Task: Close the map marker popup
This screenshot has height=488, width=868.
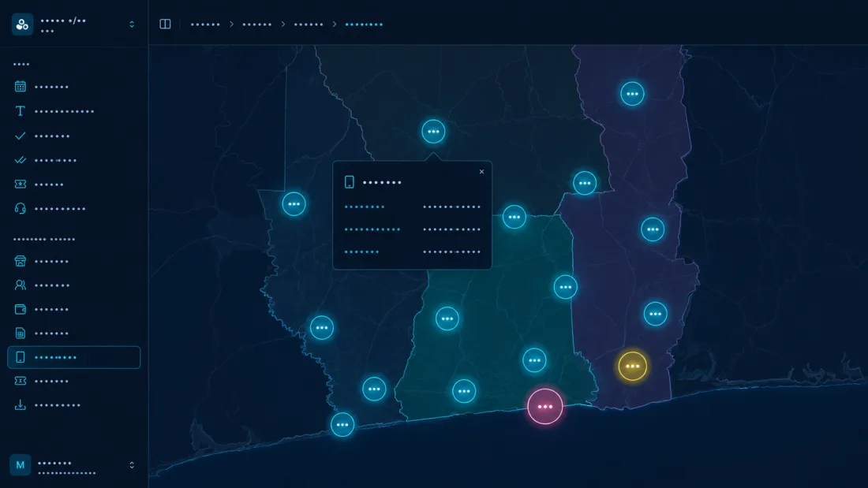Action: (x=481, y=172)
